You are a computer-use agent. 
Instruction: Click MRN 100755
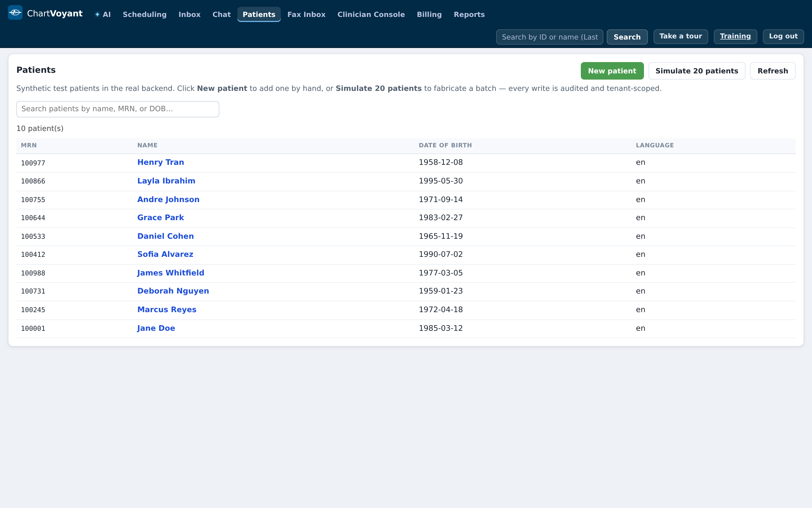(x=33, y=200)
